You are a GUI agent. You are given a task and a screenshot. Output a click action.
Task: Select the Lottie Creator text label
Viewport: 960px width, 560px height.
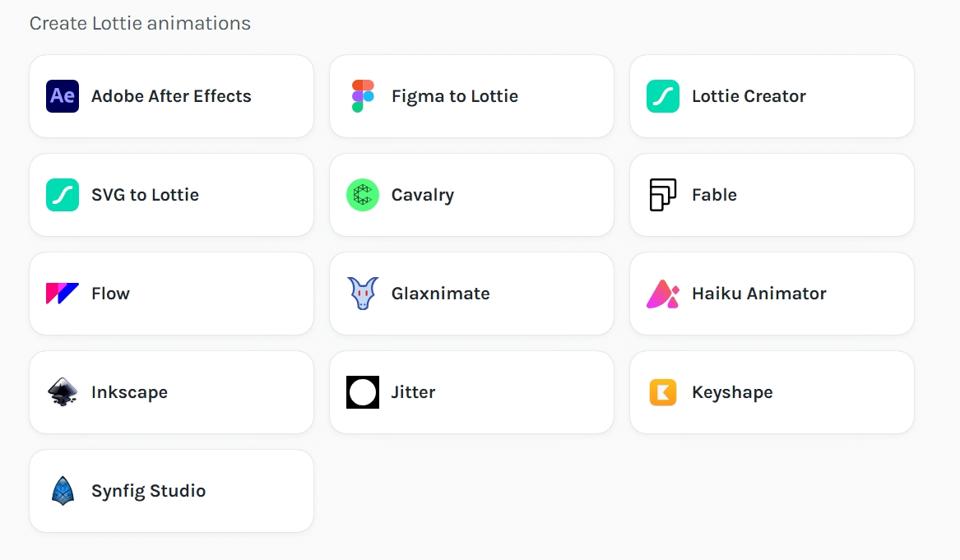[749, 96]
